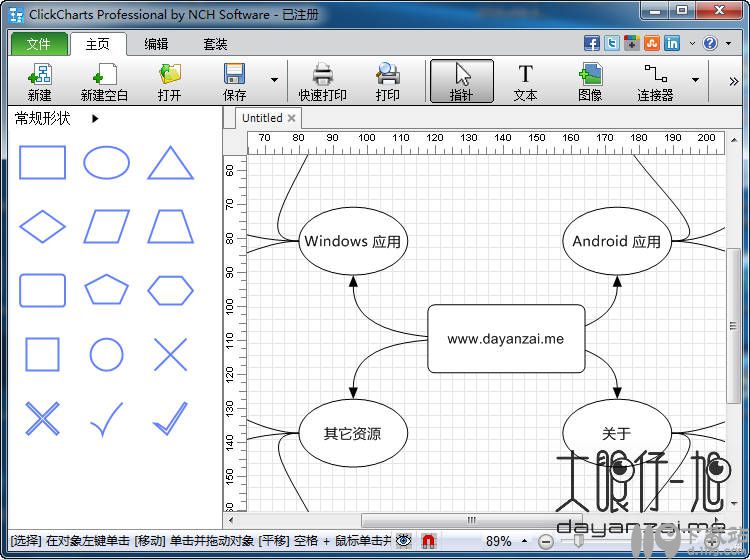This screenshot has height=559, width=750.
Task: Share on Facebook icon
Action: (x=592, y=44)
